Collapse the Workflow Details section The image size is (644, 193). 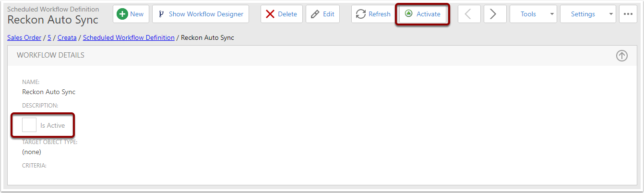click(621, 56)
